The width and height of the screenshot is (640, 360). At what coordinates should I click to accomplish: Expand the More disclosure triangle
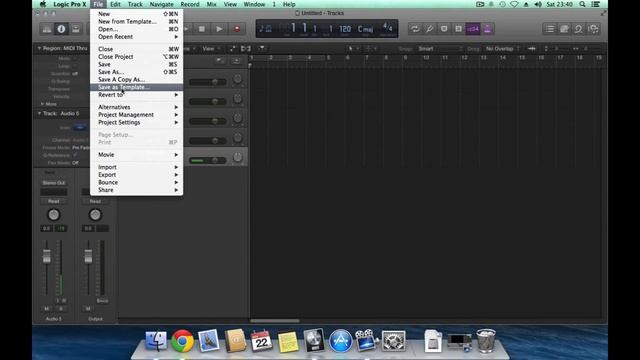(x=42, y=104)
